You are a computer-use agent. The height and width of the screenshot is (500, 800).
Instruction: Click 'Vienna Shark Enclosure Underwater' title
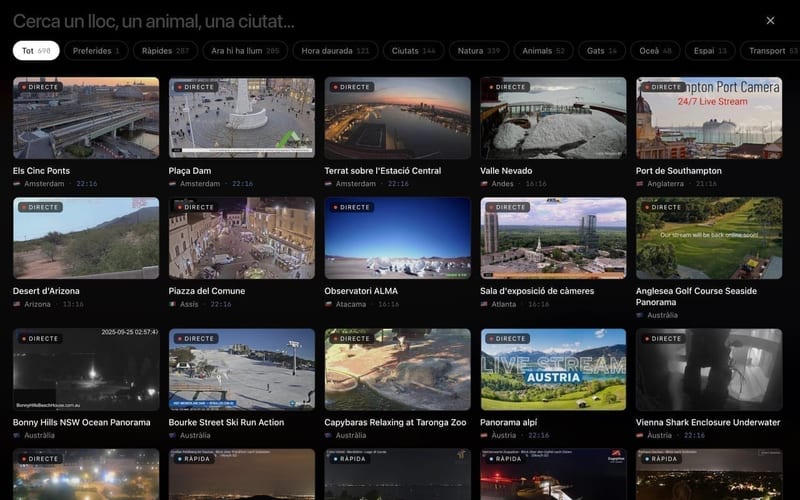[708, 422]
